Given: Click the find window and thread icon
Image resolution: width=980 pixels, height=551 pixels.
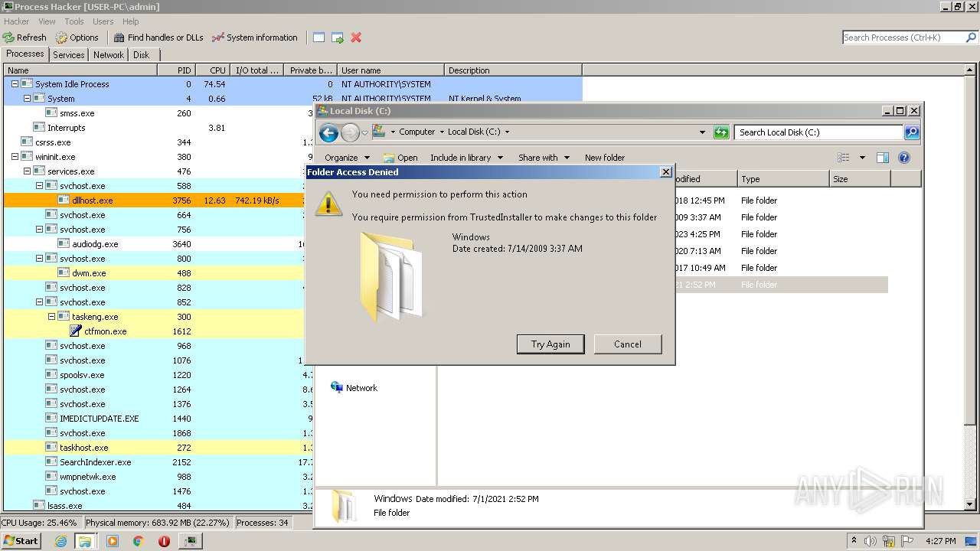Looking at the screenshot, I should [x=337, y=37].
